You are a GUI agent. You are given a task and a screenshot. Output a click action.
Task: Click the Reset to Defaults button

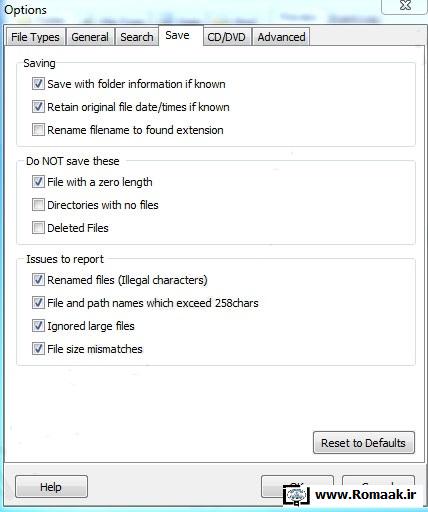364,443
